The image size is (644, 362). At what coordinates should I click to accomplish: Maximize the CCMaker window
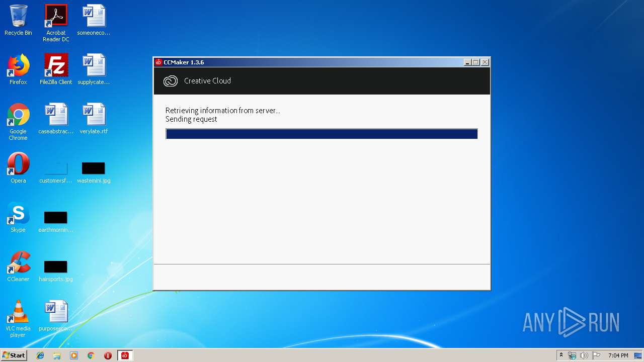tap(476, 62)
